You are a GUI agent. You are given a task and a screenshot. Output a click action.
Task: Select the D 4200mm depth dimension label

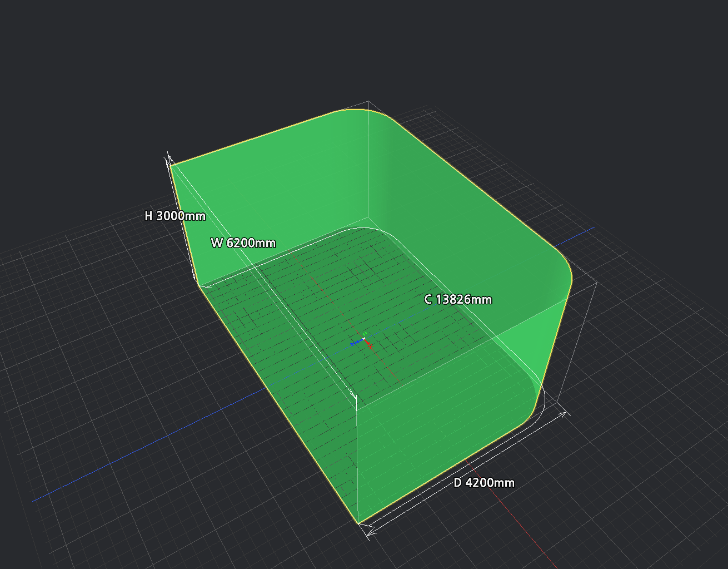[484, 483]
